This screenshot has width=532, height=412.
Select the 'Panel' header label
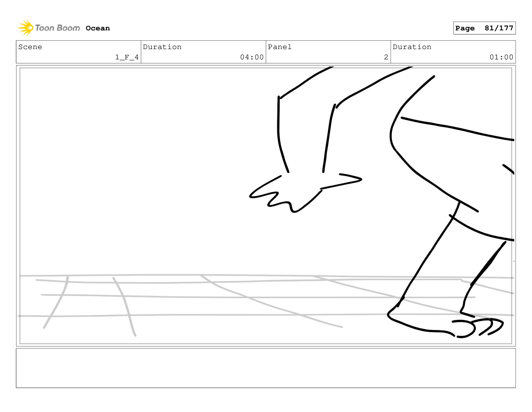(x=280, y=47)
